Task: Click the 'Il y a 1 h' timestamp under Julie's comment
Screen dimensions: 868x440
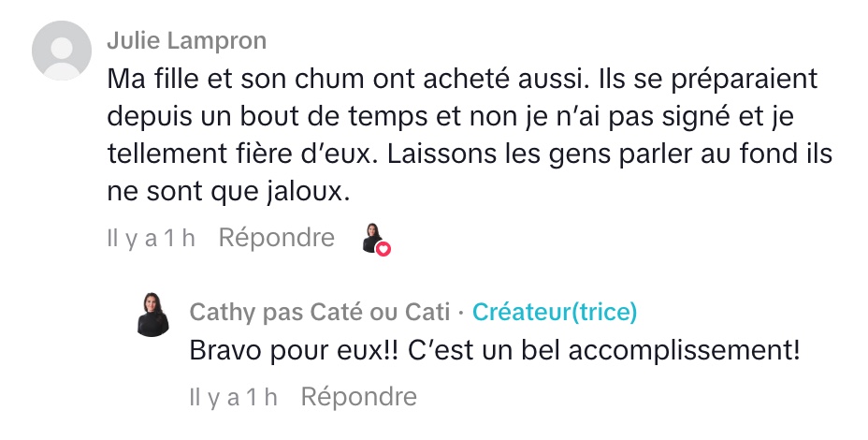Action: [x=151, y=238]
